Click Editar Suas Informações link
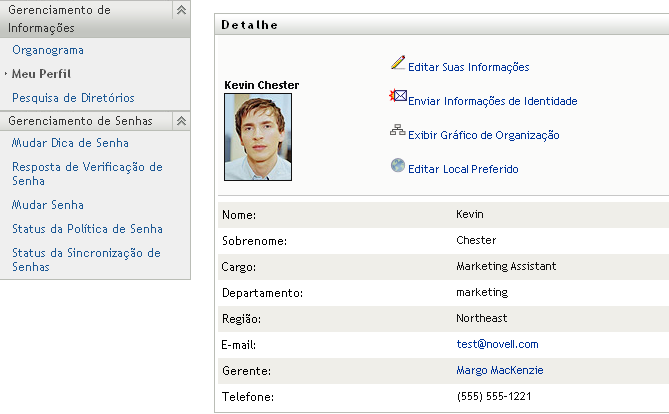This screenshot has height=414, width=669. (468, 67)
